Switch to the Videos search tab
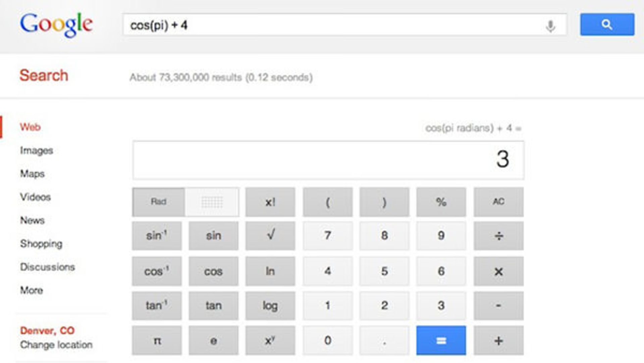Image resolution: width=644 pixels, height=363 pixels. pyautogui.click(x=35, y=197)
